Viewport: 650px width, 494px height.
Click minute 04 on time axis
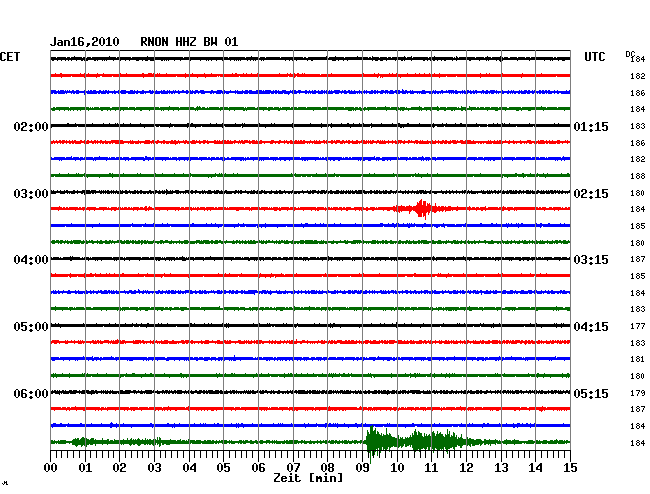[x=189, y=467]
